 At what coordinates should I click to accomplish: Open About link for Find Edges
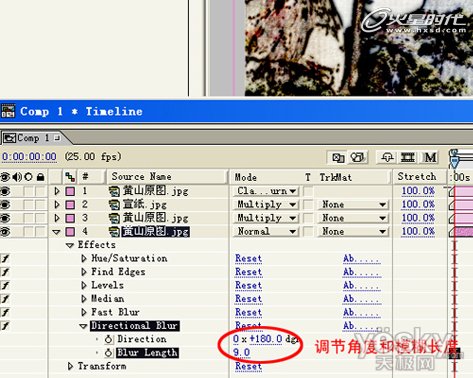(362, 272)
